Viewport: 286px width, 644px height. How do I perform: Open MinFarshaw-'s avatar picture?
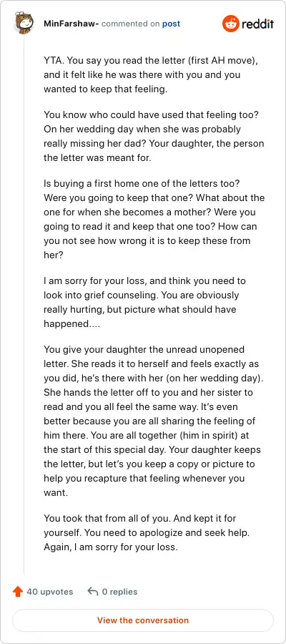[x=24, y=23]
